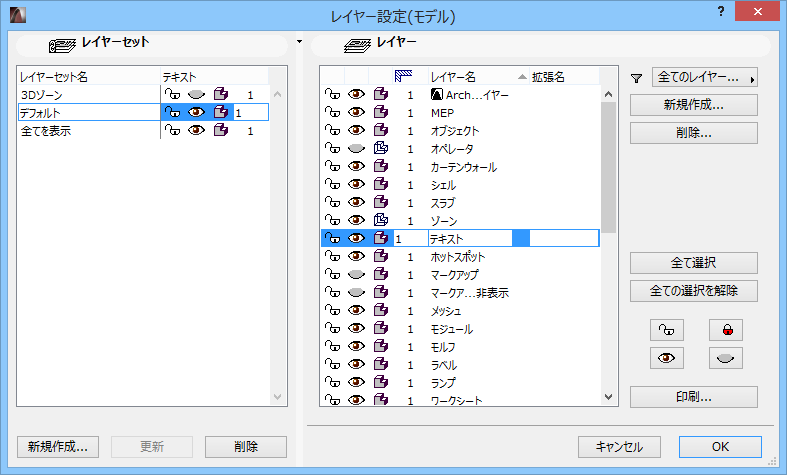
Task: Toggle visibility in 3Dゾーン layer set
Action: pyautogui.click(x=196, y=94)
